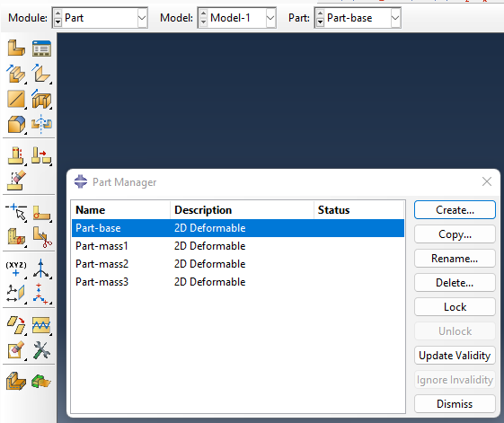The image size is (504, 423).
Task: Expand the Part-base dropdown
Action: tap(395, 18)
